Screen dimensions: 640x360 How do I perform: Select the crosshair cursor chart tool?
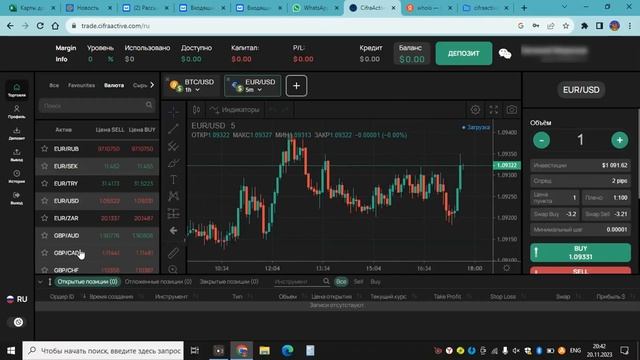pos(173,111)
